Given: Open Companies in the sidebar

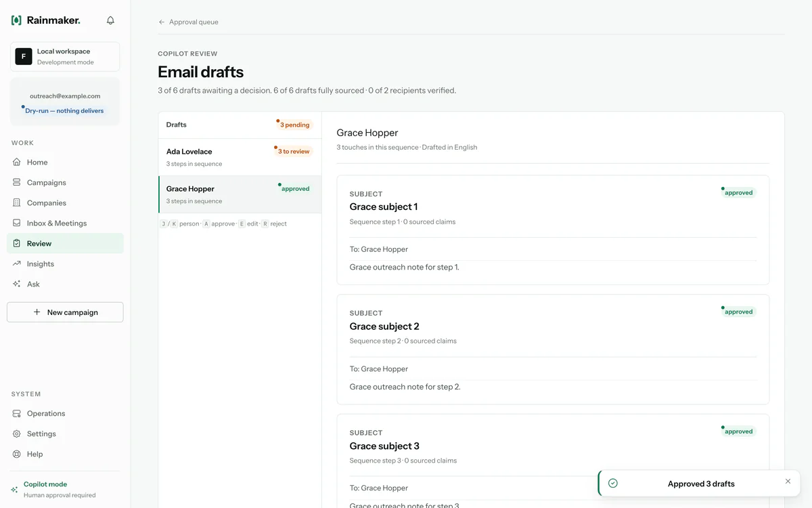Looking at the screenshot, I should pos(65,203).
